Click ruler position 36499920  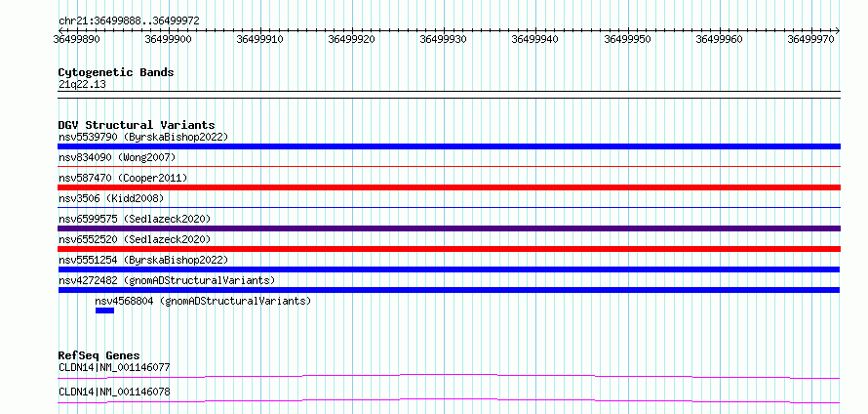click(351, 39)
